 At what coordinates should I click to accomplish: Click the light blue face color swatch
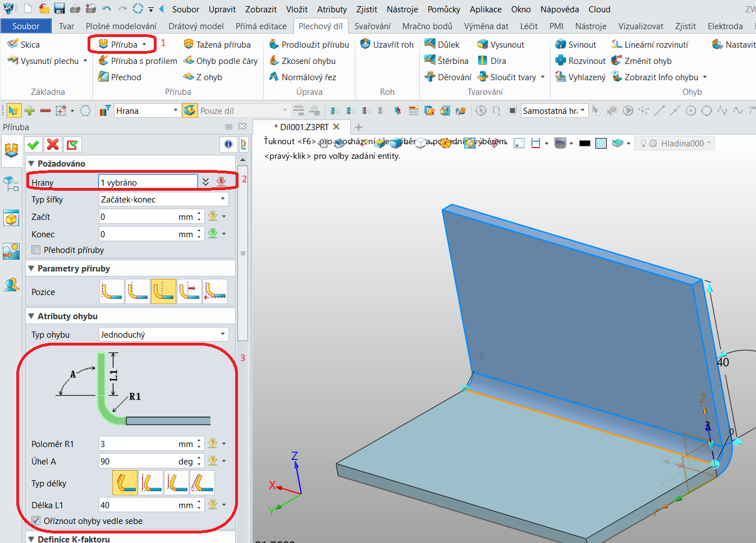(601, 143)
